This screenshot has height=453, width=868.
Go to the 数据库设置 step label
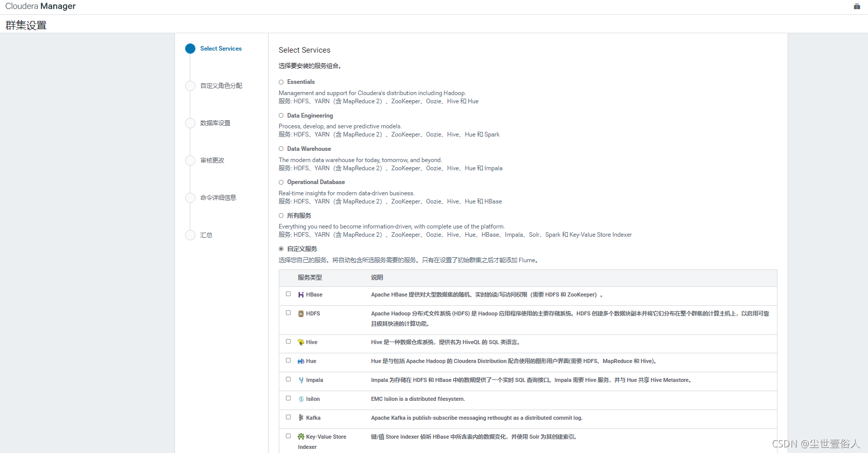tap(215, 123)
